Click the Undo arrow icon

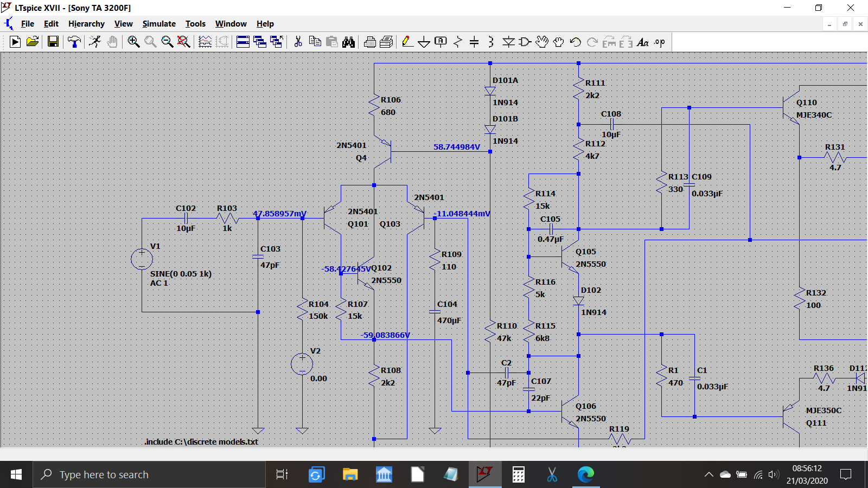click(576, 42)
